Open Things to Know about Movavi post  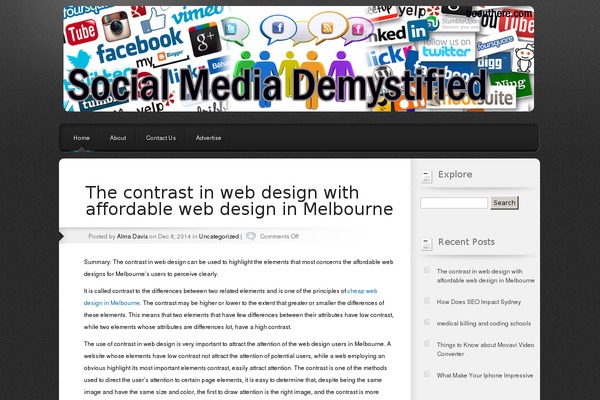pyautogui.click(x=485, y=349)
